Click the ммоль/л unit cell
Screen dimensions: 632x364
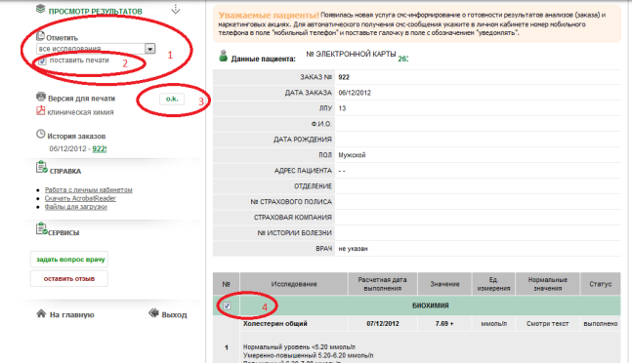(x=493, y=324)
